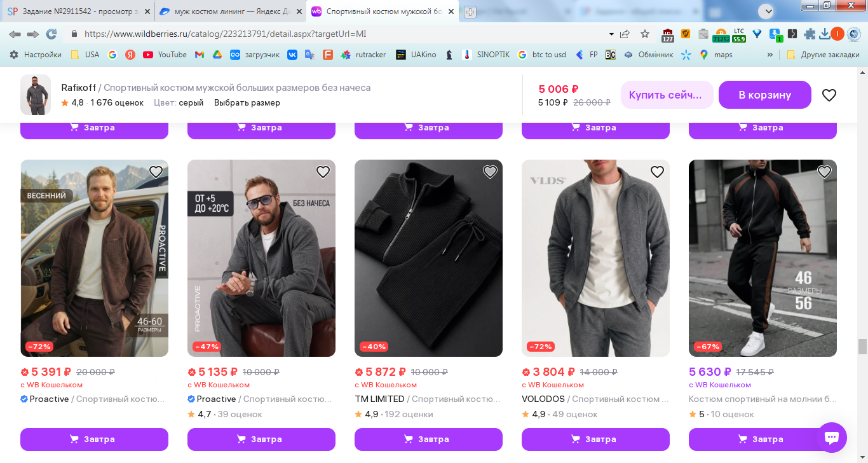This screenshot has width=868, height=463.
Task: Favorite the brown Proactive spring suit
Action: pyautogui.click(x=156, y=172)
